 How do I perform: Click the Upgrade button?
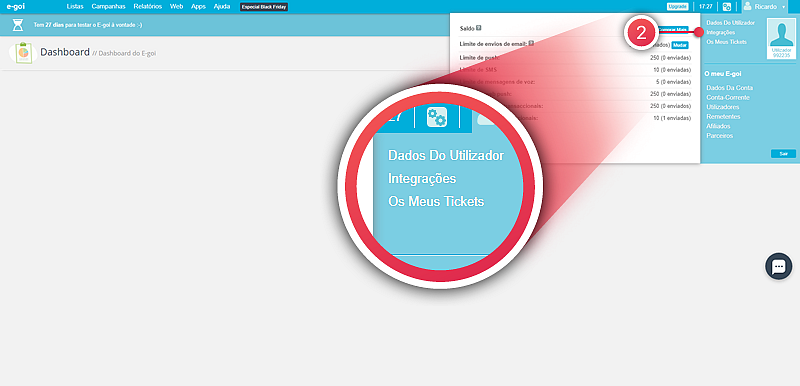pyautogui.click(x=678, y=7)
